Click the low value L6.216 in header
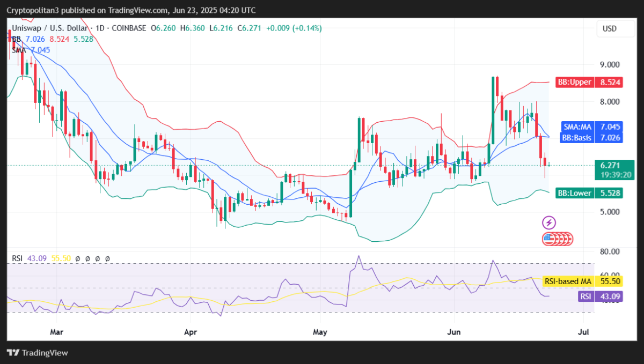The height and width of the screenshot is (364, 644). pos(221,28)
